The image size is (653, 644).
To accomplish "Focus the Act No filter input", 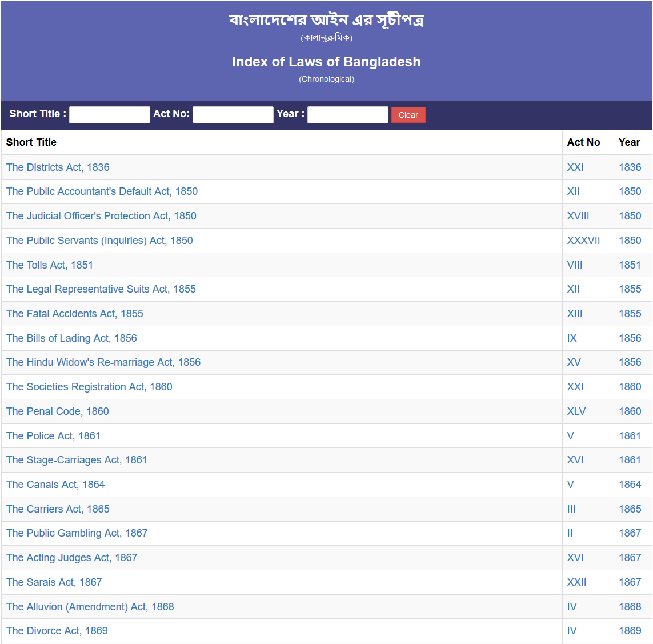I will click(x=233, y=115).
